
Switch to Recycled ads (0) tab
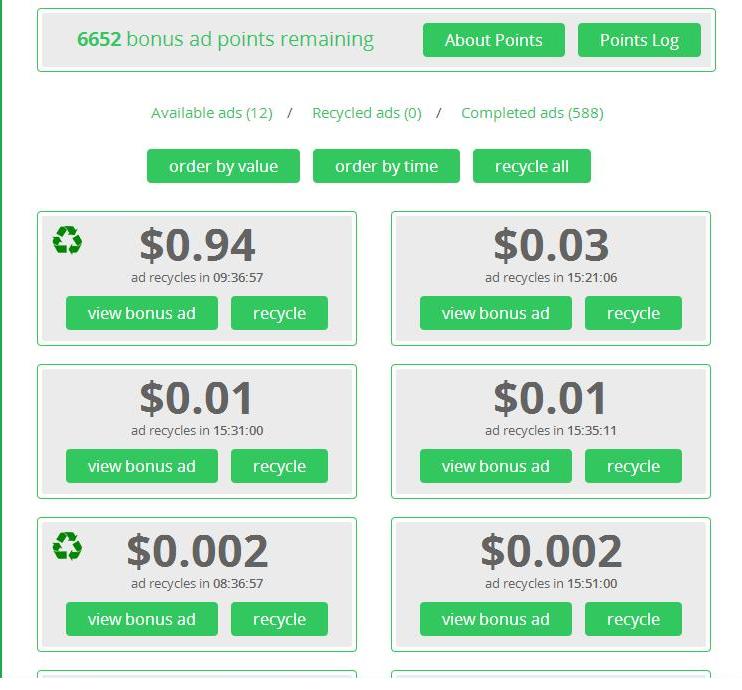click(x=366, y=113)
